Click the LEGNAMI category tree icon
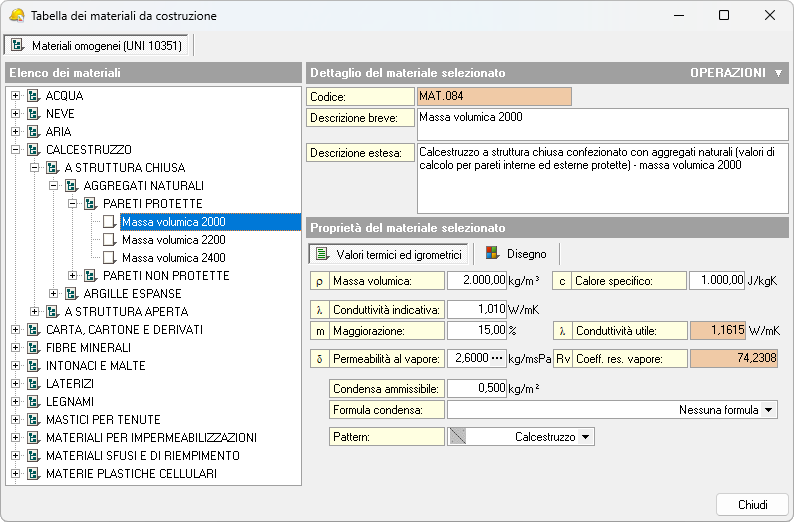This screenshot has width=794, height=522. pos(33,402)
